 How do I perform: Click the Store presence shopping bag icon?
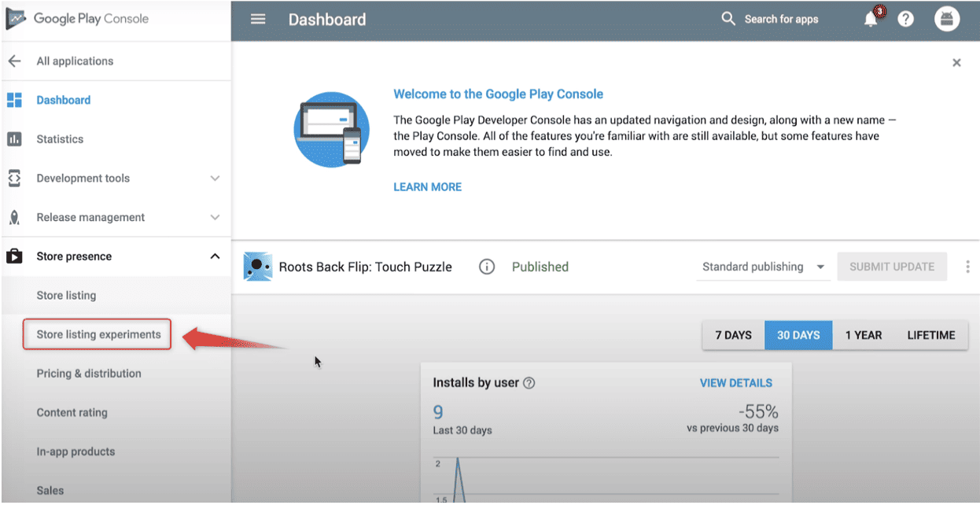coord(14,256)
